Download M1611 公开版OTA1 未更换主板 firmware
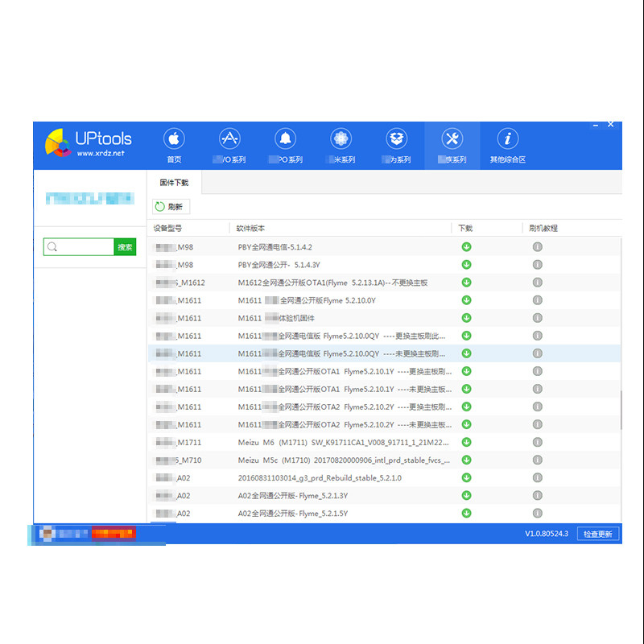Viewport: 644px width, 644px height. [x=466, y=389]
